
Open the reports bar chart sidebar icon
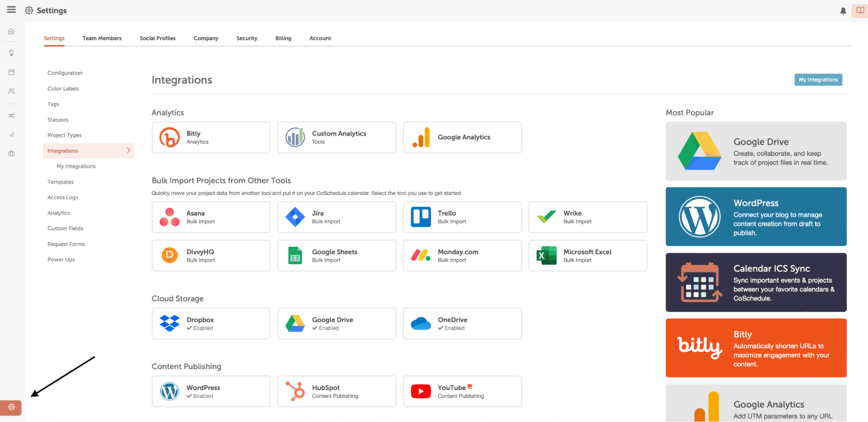point(11,135)
